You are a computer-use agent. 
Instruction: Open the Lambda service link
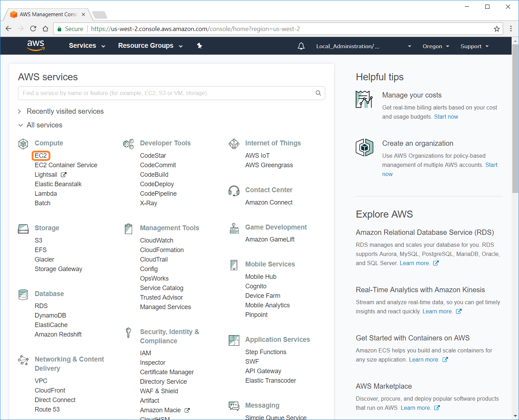coord(46,194)
